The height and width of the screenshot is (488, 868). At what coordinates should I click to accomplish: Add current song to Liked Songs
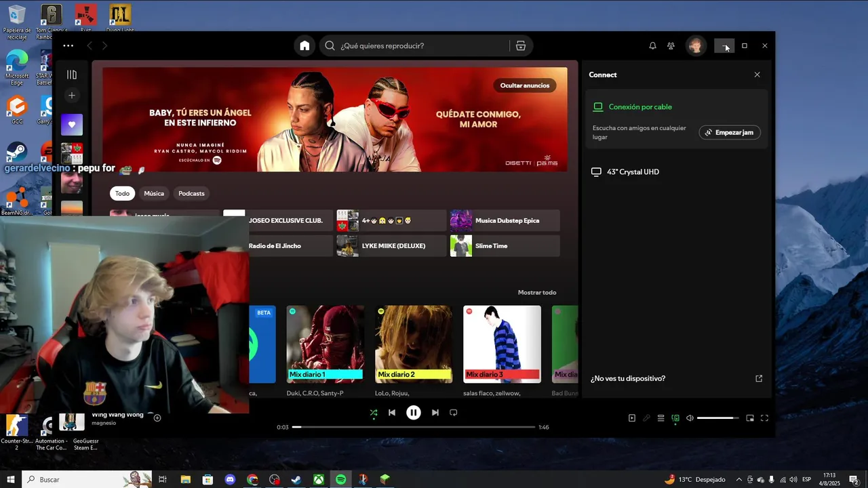point(157,418)
